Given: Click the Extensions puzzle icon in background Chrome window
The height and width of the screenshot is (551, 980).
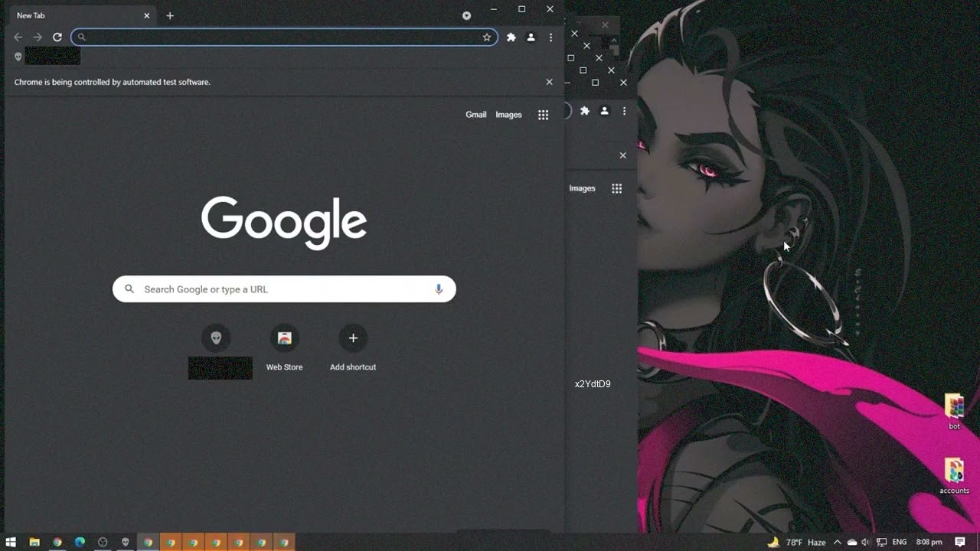Looking at the screenshot, I should point(585,111).
